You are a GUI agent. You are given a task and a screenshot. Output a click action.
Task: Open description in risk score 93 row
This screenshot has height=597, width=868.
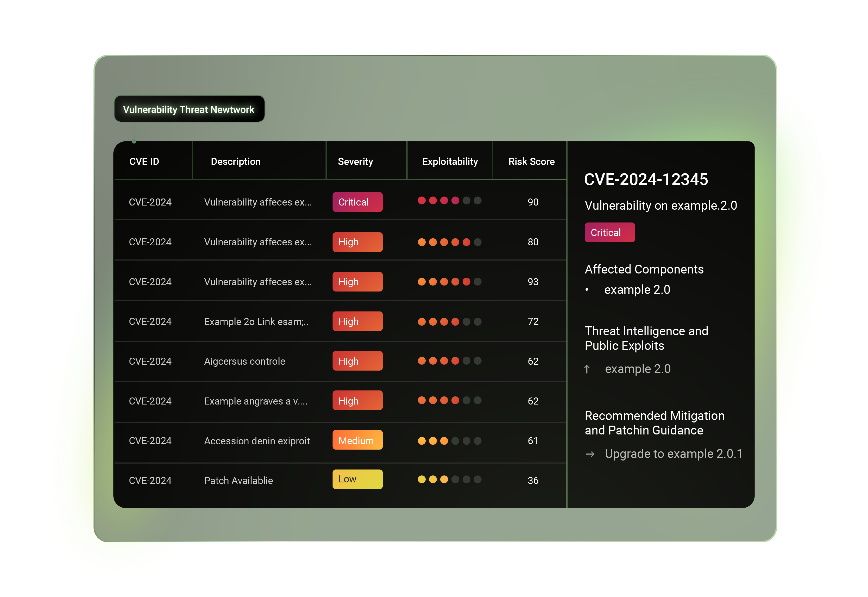point(258,282)
